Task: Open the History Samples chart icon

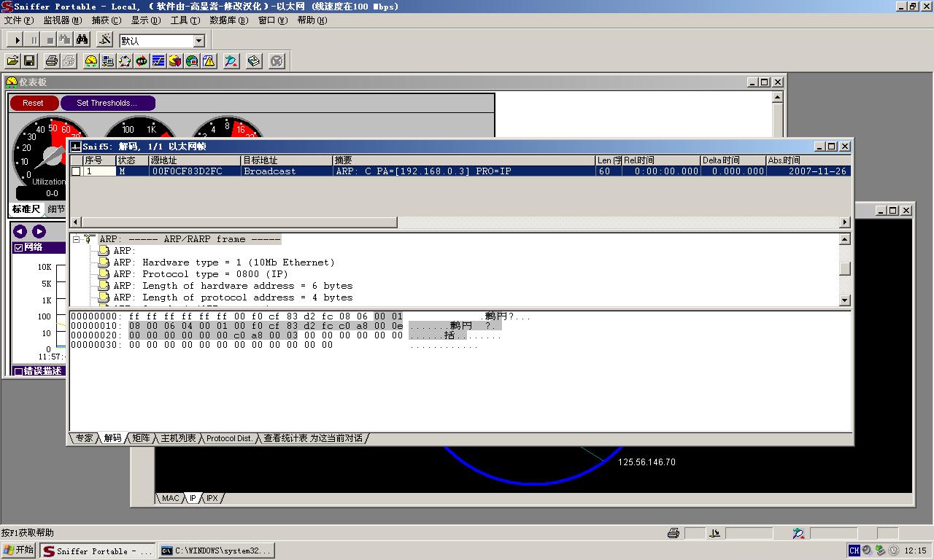Action: point(158,61)
